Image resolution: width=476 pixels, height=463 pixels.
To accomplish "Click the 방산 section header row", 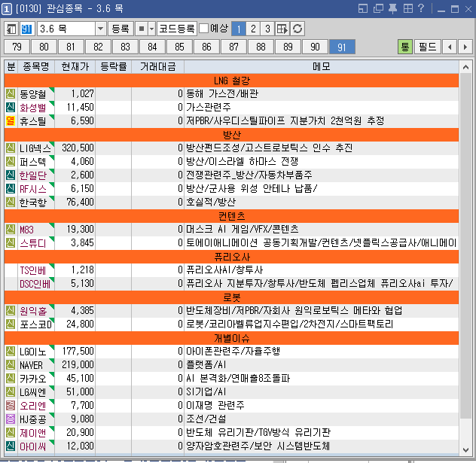I will coord(232,135).
